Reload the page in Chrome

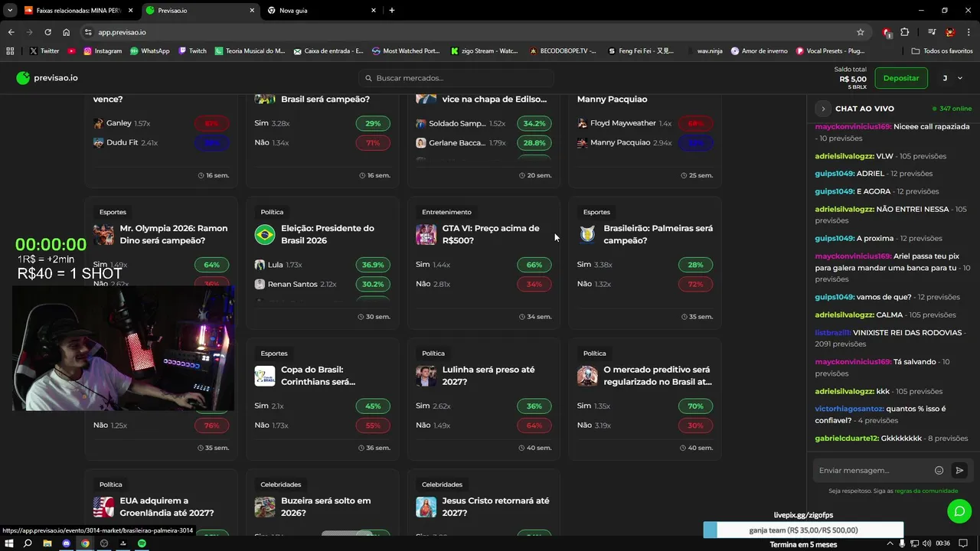pos(47,32)
